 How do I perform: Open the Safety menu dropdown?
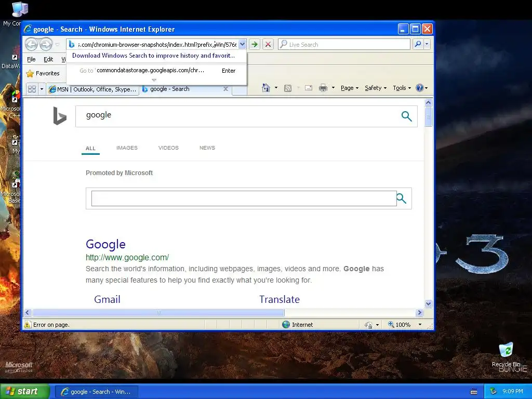376,88
